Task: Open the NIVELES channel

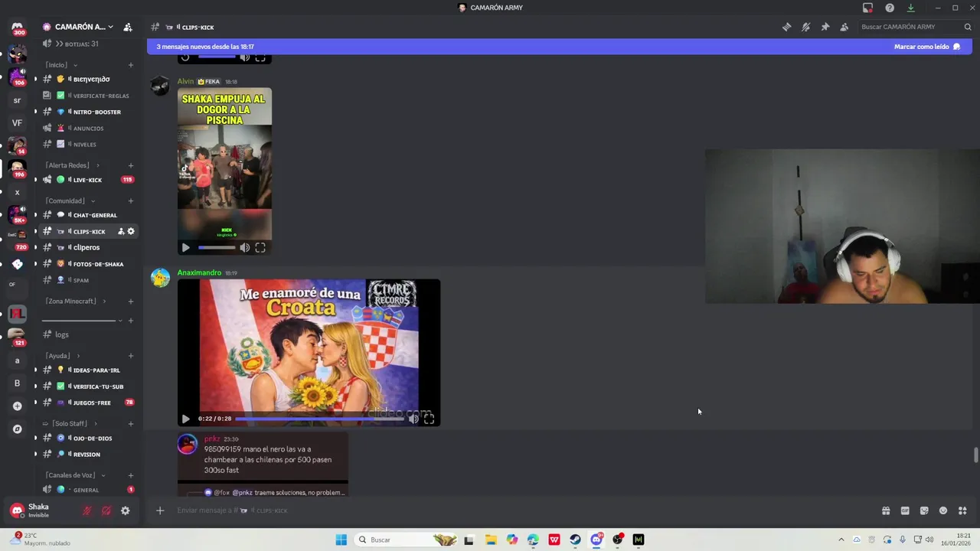Action: click(88, 144)
